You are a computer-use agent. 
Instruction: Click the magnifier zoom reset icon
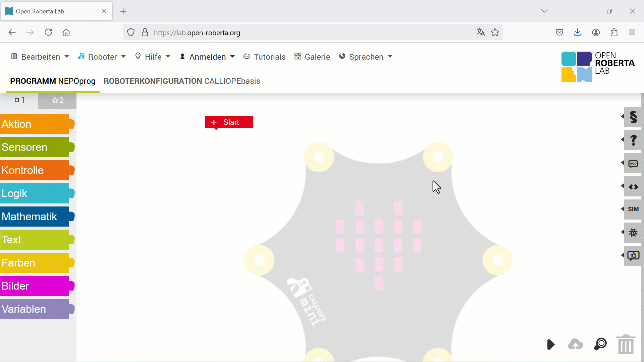click(600, 344)
